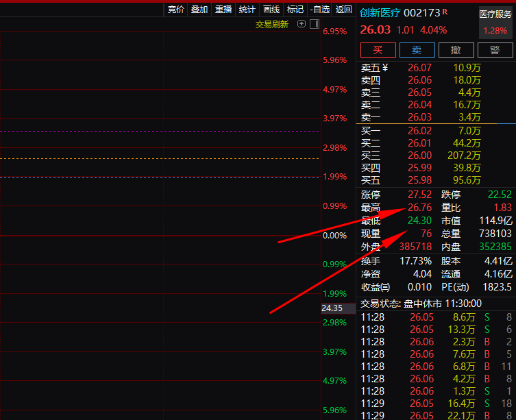Click 返回 to go back

point(343,10)
